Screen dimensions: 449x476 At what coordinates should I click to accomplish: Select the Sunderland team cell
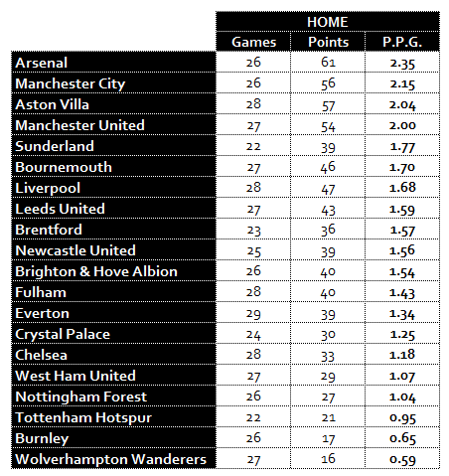click(113, 146)
